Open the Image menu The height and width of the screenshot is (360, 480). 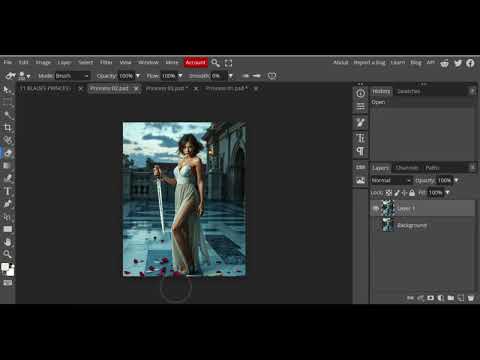pos(43,62)
